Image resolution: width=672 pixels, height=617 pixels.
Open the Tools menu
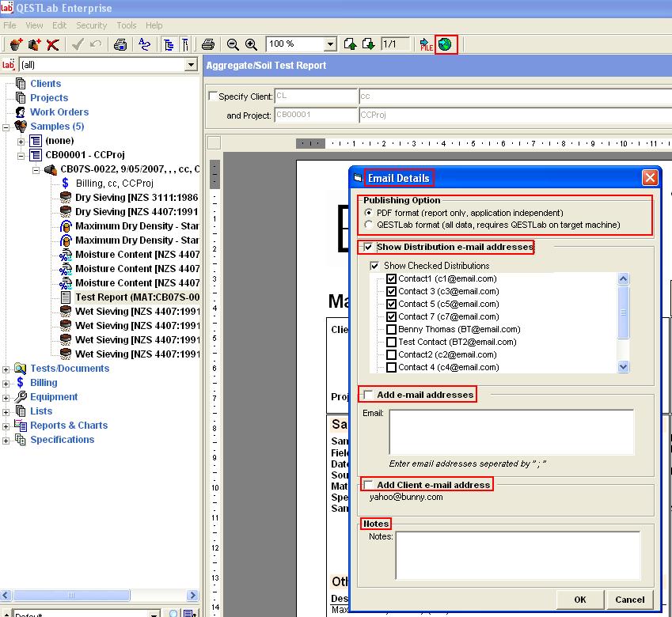pos(127,25)
